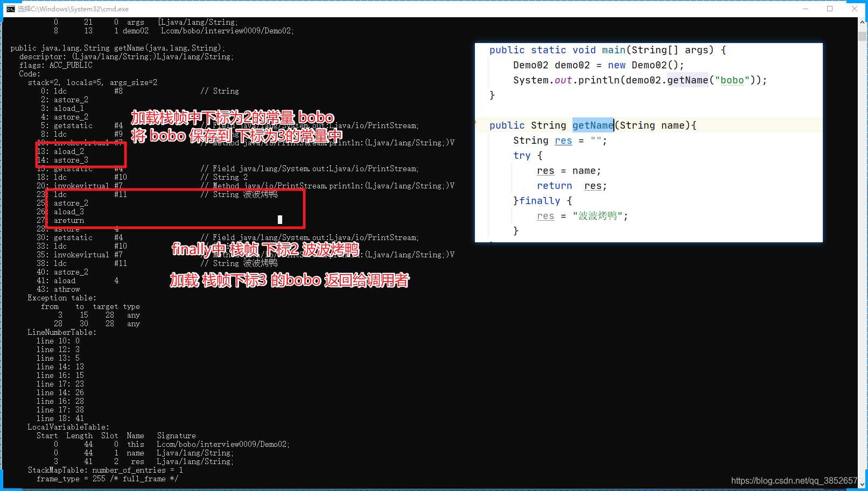This screenshot has width=868, height=491.
Task: Click 'descriptor:' line of getName method
Action: [x=127, y=57]
